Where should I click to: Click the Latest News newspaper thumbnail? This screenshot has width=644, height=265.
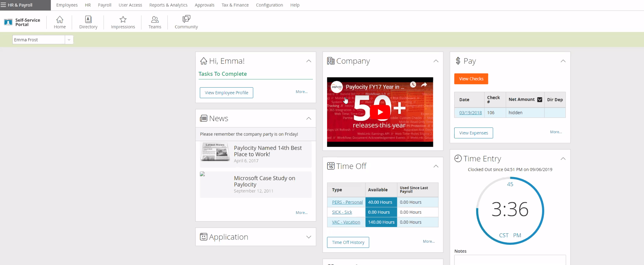pos(215,152)
